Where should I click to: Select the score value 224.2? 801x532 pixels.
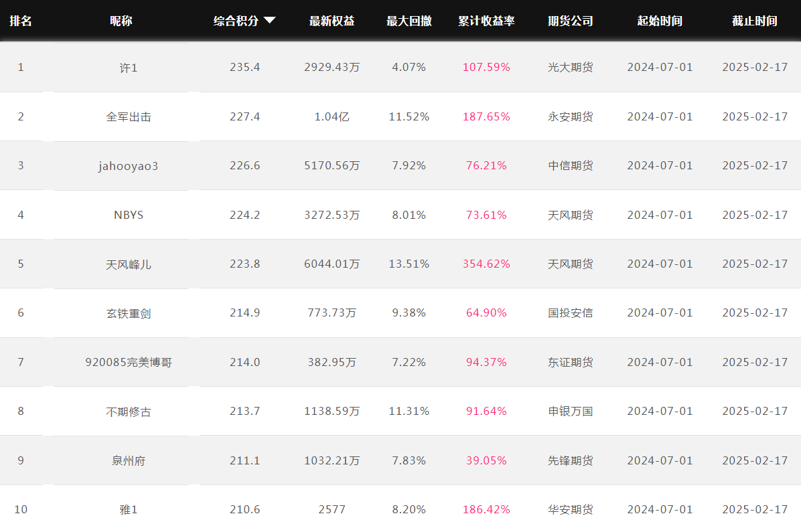[x=245, y=215]
